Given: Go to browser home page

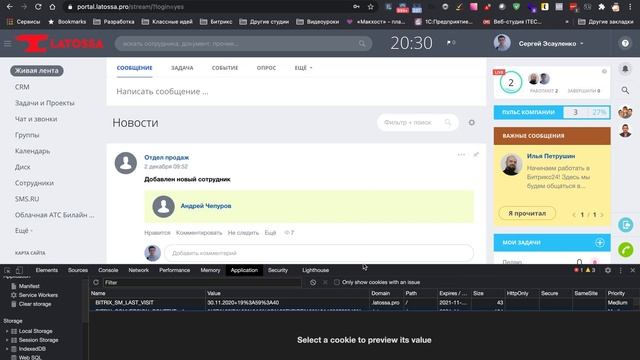Looking at the screenshot, I should tap(52, 7).
